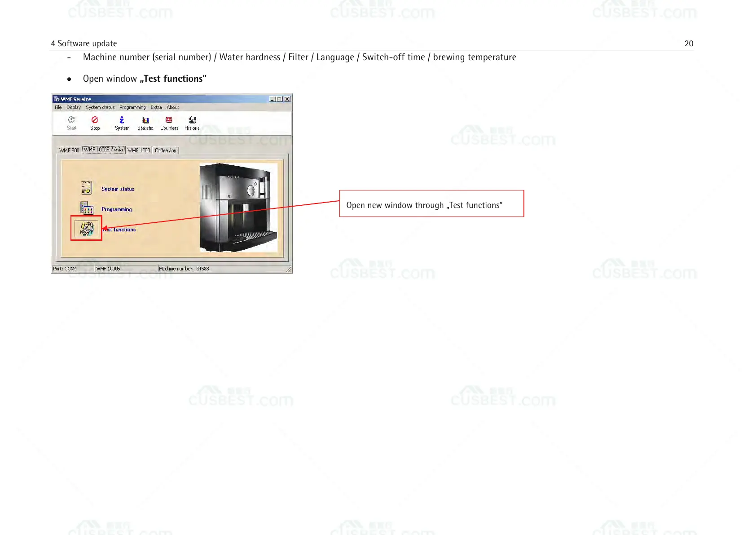The image size is (756, 535).
Task: Open the System info icon
Action: pyautogui.click(x=122, y=120)
